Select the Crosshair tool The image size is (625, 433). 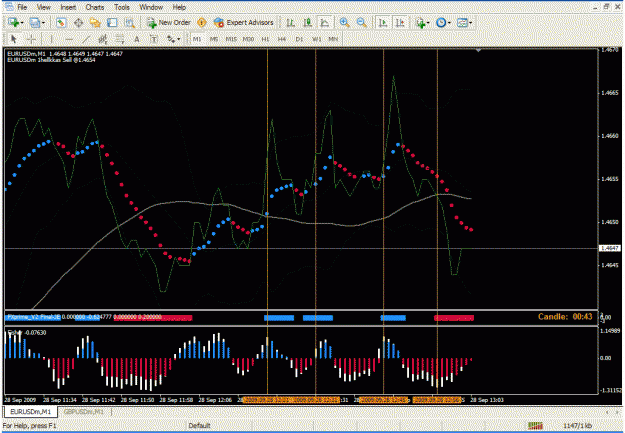point(31,39)
